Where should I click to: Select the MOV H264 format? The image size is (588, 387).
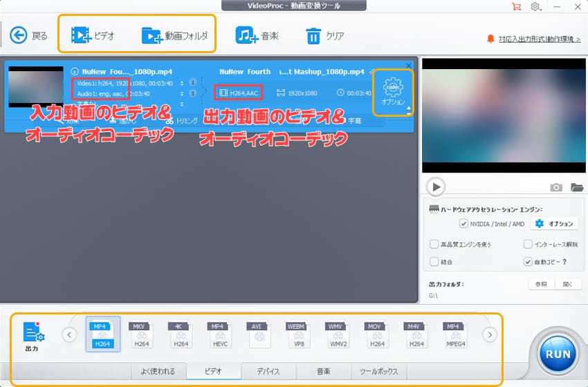point(377,334)
